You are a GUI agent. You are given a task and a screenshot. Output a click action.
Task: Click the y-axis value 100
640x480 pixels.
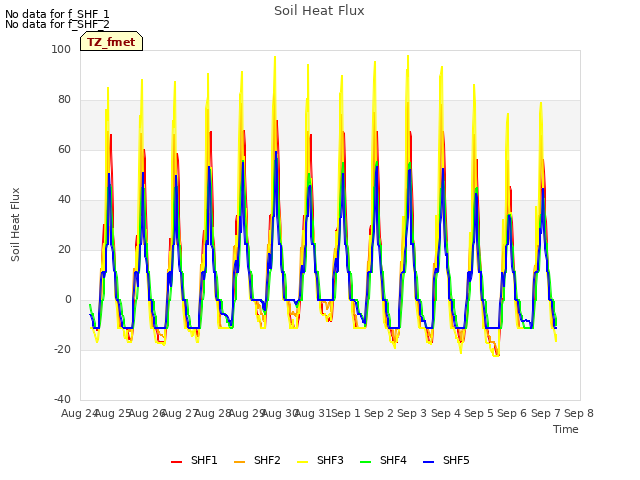pos(61,49)
